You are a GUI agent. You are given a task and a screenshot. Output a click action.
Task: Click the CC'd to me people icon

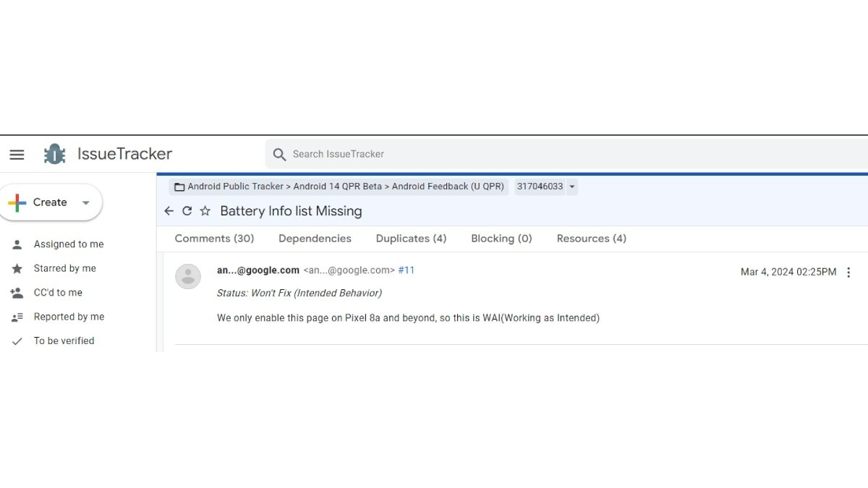[17, 293]
